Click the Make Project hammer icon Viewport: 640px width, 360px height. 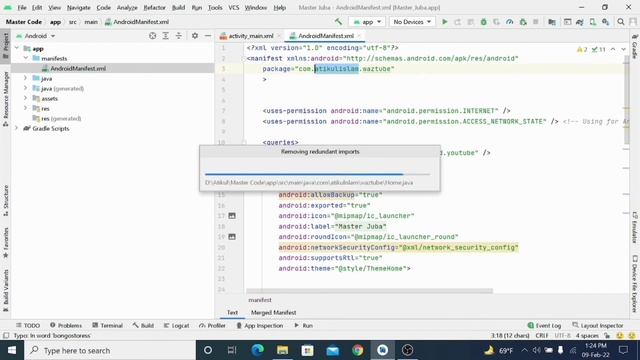click(338, 22)
